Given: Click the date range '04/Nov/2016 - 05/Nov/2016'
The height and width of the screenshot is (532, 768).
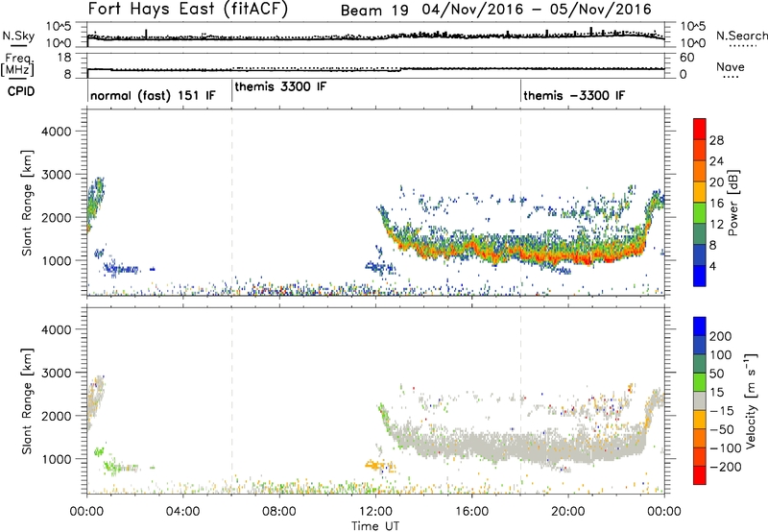Looking at the screenshot, I should [538, 10].
